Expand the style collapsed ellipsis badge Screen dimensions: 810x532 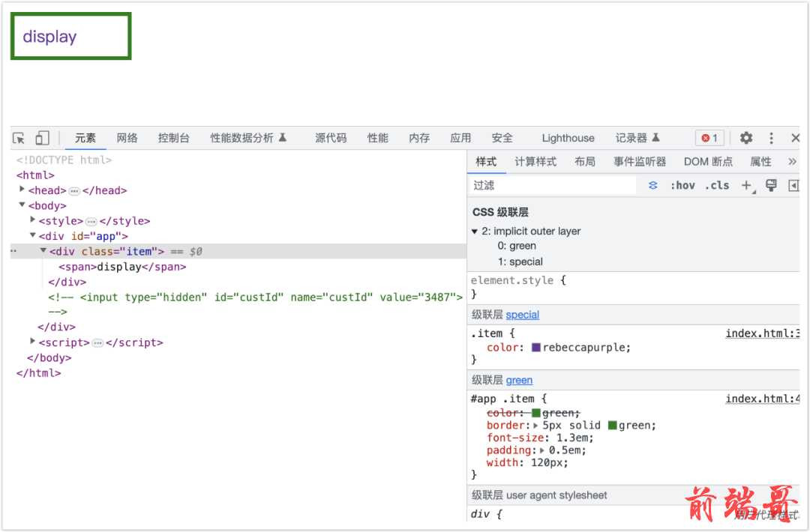tap(91, 222)
